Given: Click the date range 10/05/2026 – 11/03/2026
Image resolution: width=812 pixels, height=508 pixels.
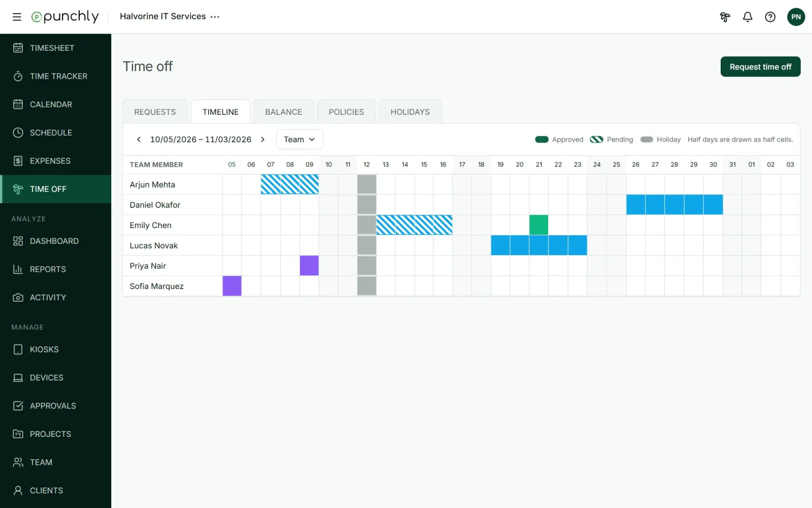Looking at the screenshot, I should pos(200,139).
